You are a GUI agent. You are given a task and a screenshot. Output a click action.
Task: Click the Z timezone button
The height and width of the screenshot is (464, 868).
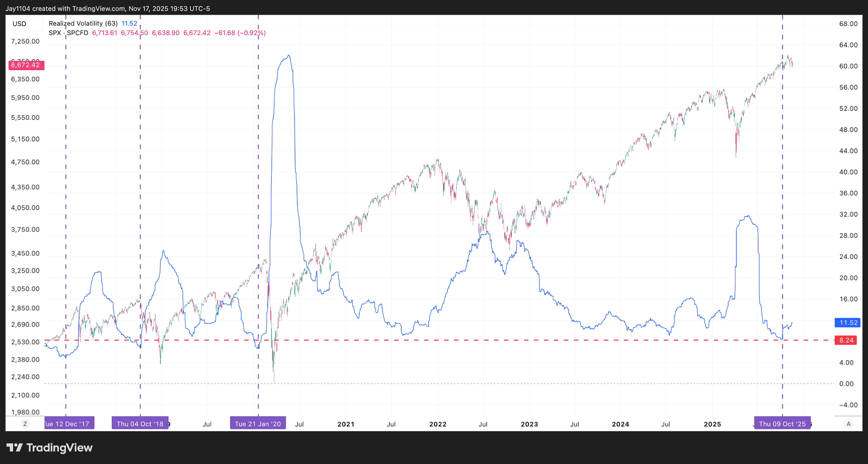point(25,424)
